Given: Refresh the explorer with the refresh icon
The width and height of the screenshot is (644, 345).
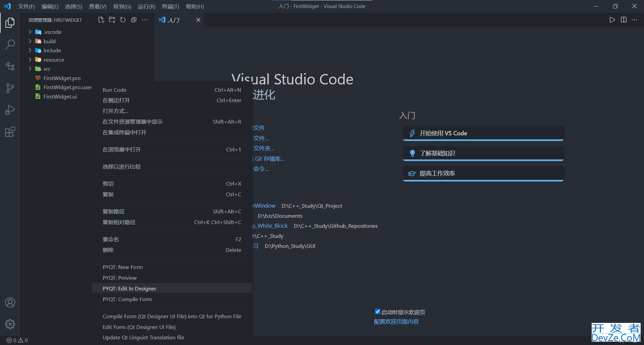Looking at the screenshot, I should point(123,20).
